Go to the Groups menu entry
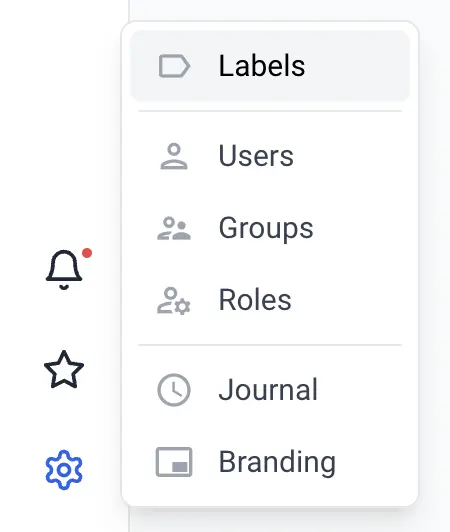This screenshot has height=532, width=450. [x=266, y=228]
